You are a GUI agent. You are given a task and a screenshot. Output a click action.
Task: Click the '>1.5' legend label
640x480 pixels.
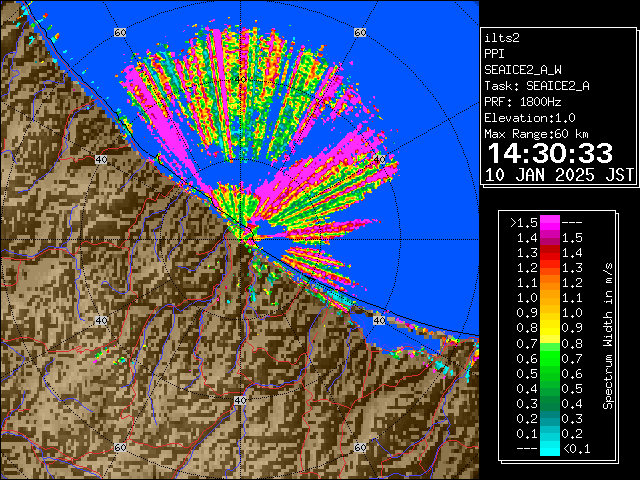[524, 223]
